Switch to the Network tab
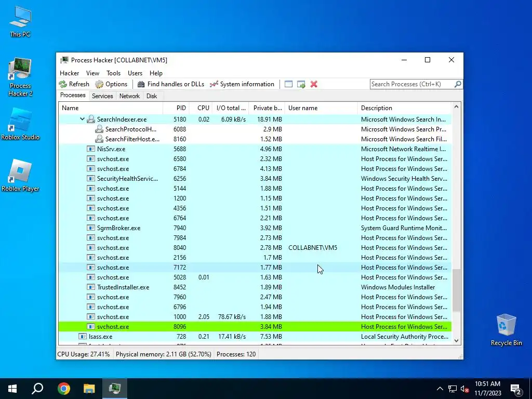Viewport: 532px width, 399px height. click(x=129, y=96)
